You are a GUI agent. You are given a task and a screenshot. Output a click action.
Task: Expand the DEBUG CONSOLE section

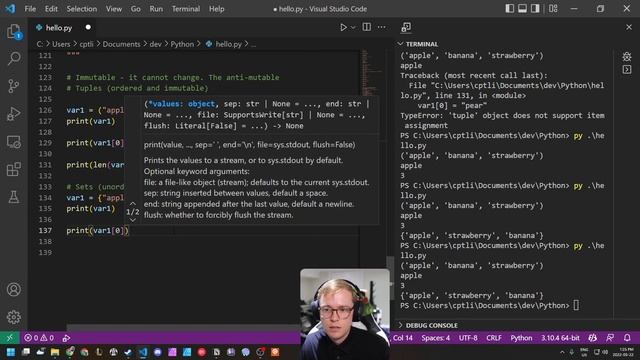428,325
